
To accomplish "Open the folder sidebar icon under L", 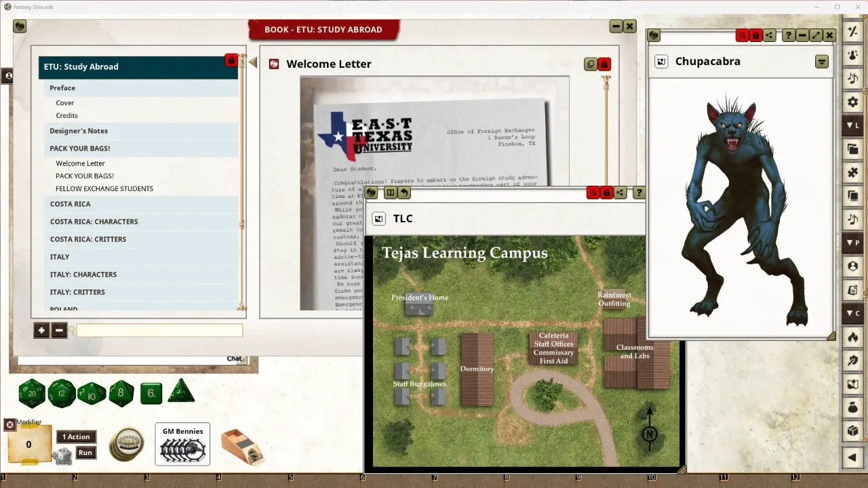I will 852,149.
